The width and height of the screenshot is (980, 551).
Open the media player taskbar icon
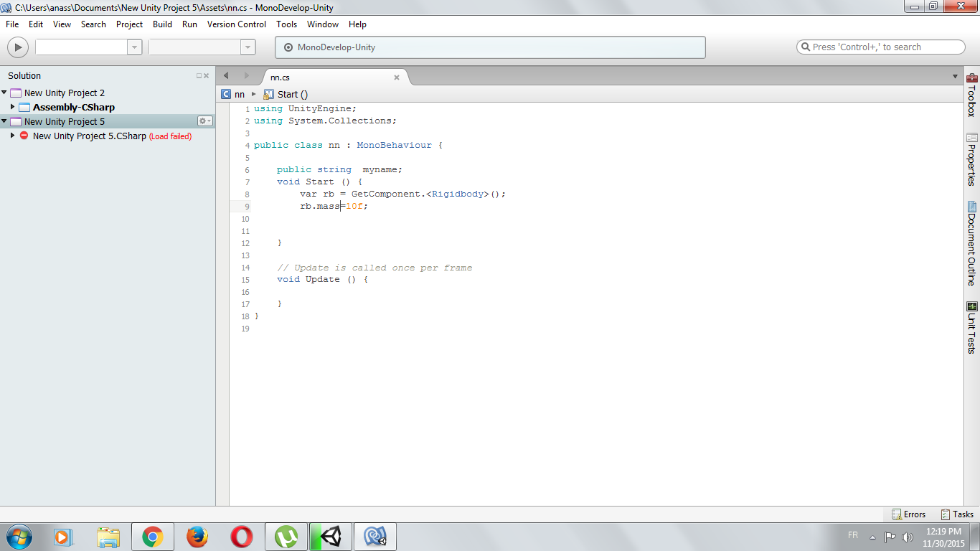point(64,537)
